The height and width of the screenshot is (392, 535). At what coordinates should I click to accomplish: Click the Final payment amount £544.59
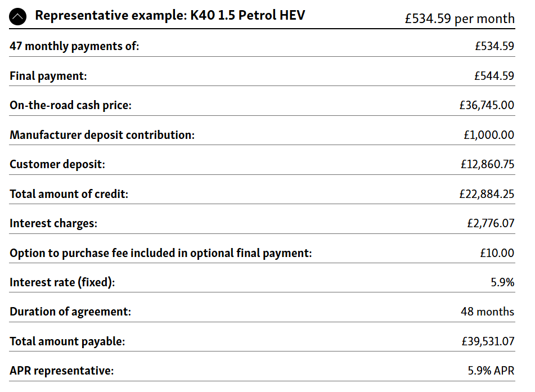pos(494,75)
